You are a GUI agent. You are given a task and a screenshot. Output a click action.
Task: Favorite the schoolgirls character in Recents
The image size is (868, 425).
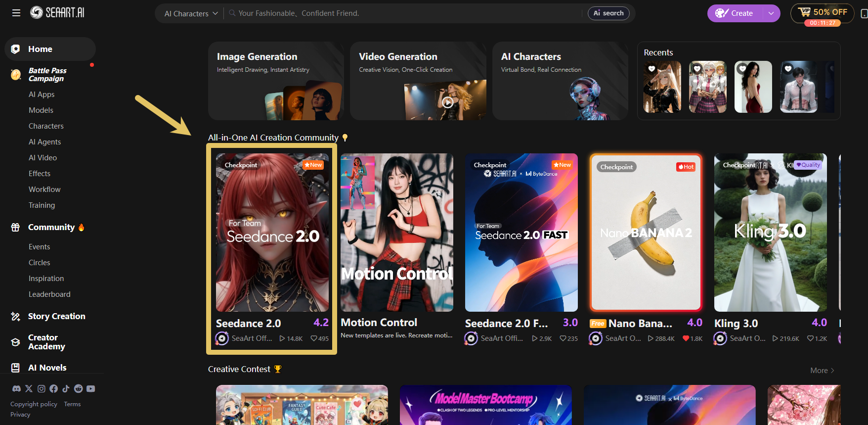697,69
